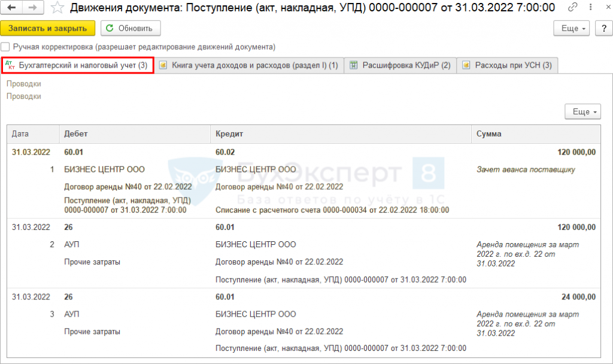
Task: Click the first Проводки label
Action: pyautogui.click(x=24, y=84)
